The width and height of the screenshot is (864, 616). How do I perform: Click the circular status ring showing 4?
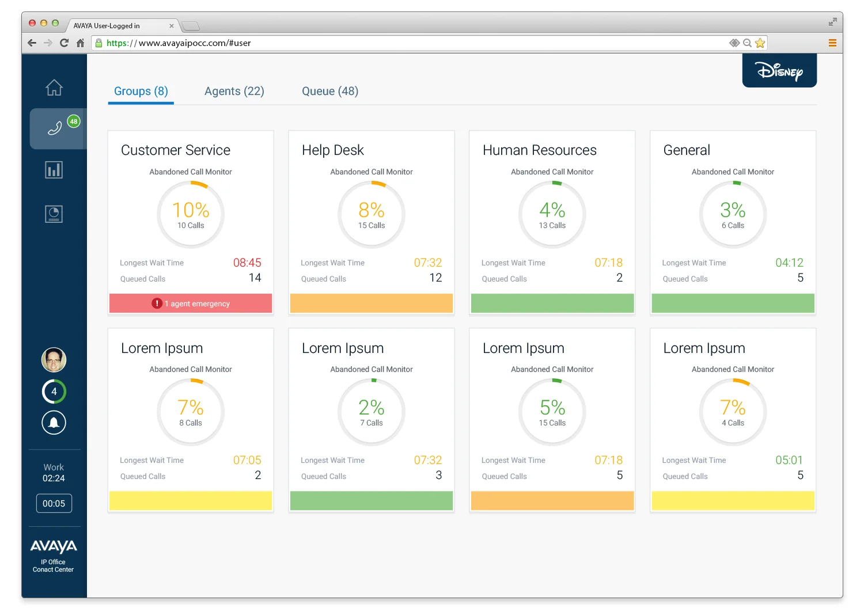click(x=54, y=391)
